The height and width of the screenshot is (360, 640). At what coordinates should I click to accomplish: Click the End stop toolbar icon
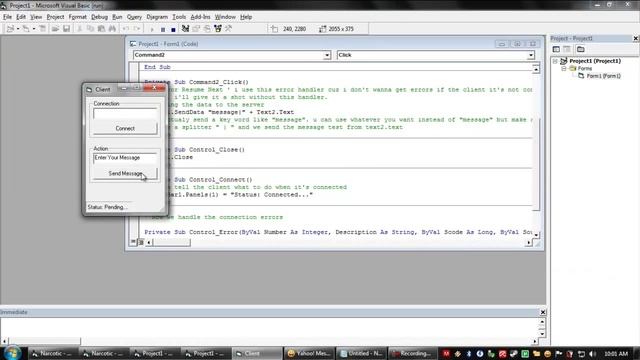pyautogui.click(x=173, y=29)
